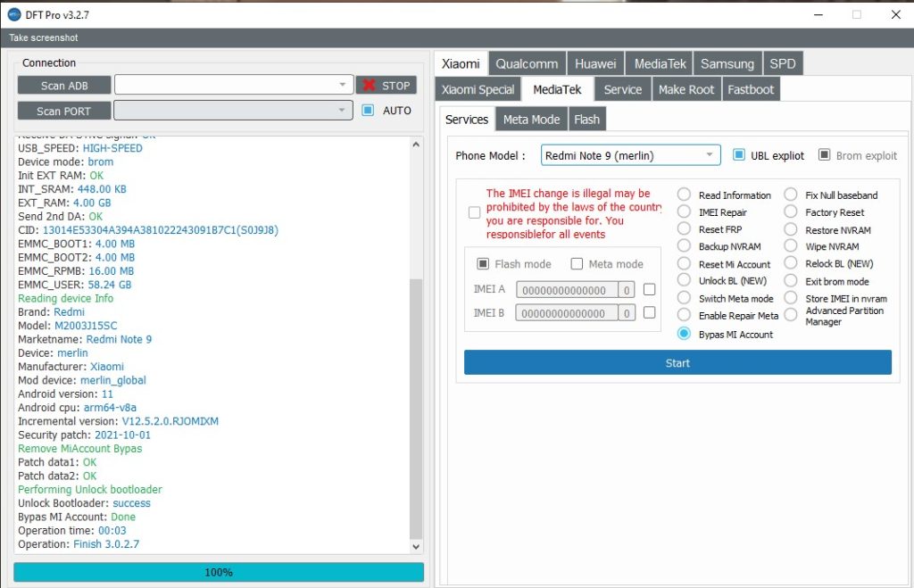The image size is (914, 588).
Task: Open the Make Root tab
Action: (x=686, y=90)
